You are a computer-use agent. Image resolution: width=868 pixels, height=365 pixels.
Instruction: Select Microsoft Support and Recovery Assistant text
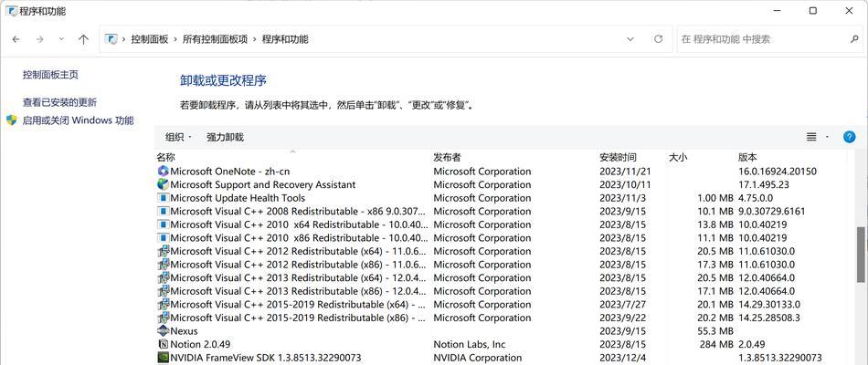pos(263,184)
